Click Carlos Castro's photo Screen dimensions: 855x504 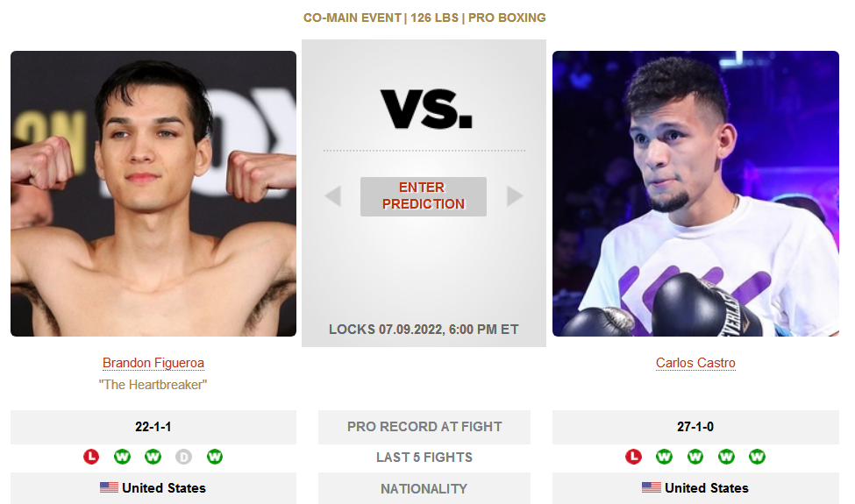tap(695, 194)
